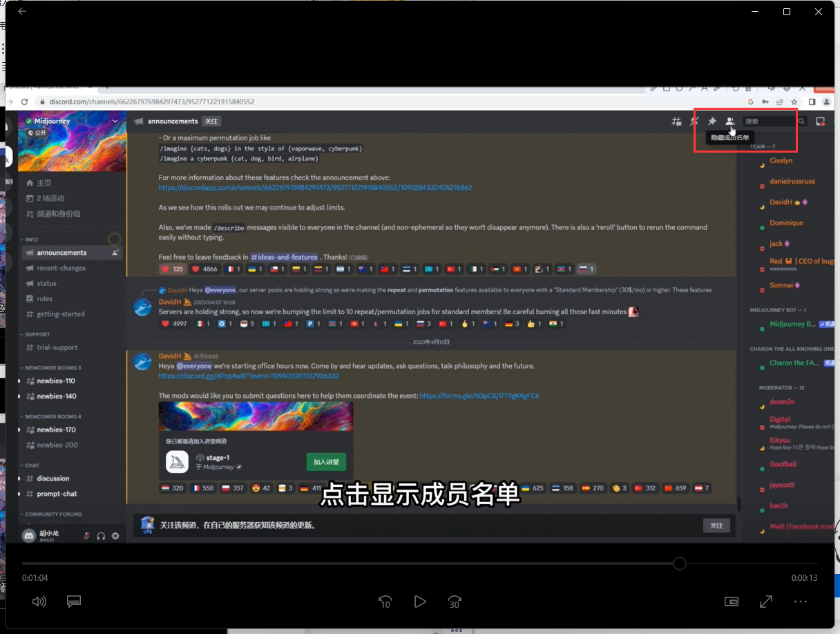Open Discord user settings gear

(x=115, y=535)
